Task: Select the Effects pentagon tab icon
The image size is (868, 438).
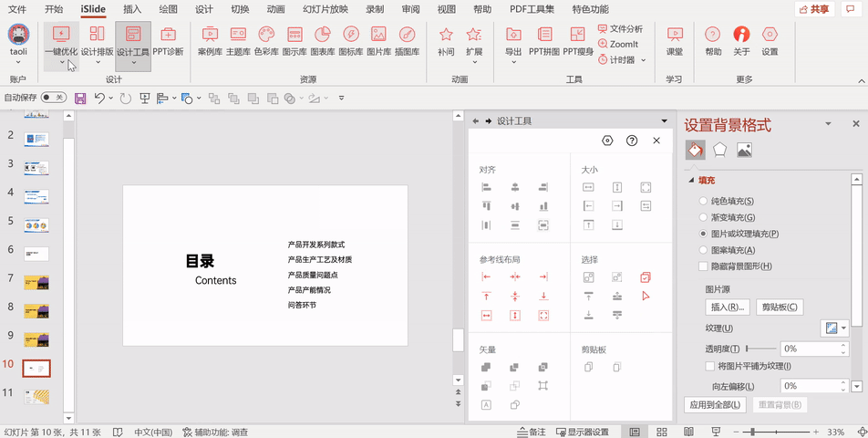Action: point(719,150)
